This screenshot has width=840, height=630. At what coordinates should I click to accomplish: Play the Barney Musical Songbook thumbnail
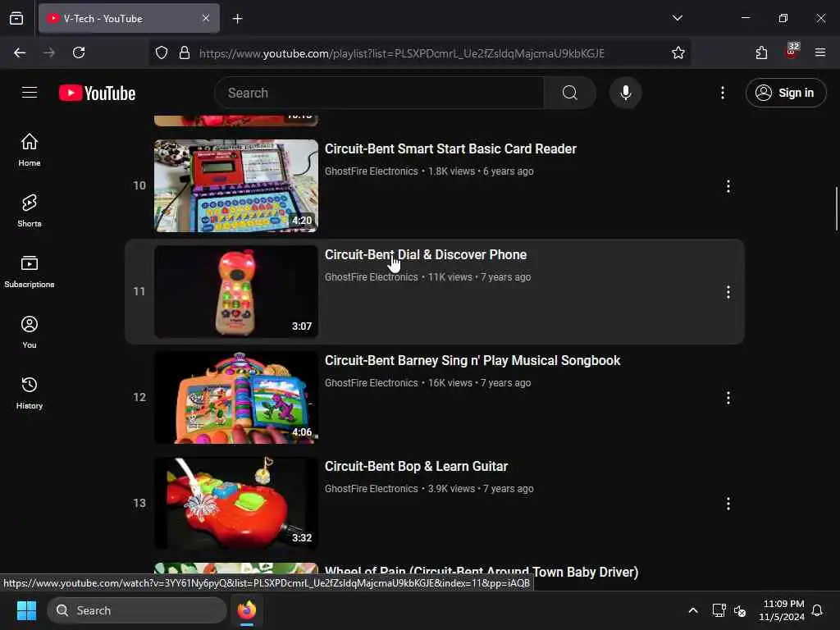click(x=236, y=398)
